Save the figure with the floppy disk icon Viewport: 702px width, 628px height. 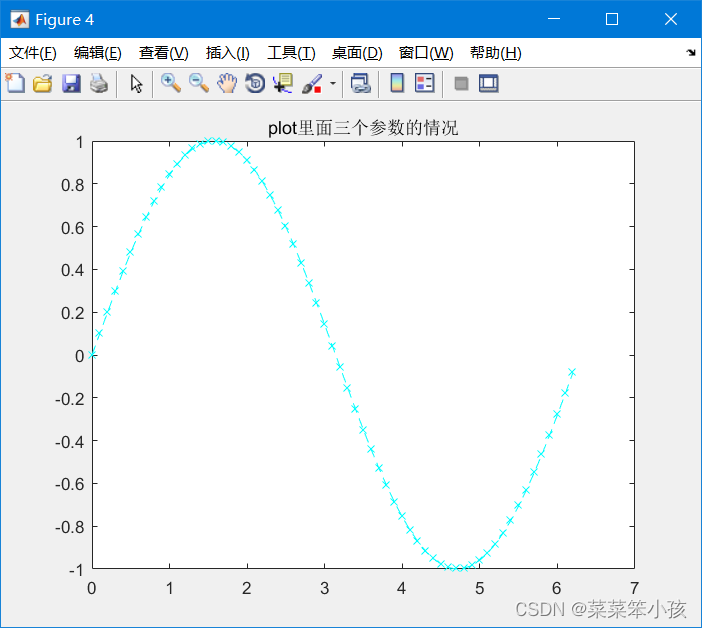click(71, 83)
